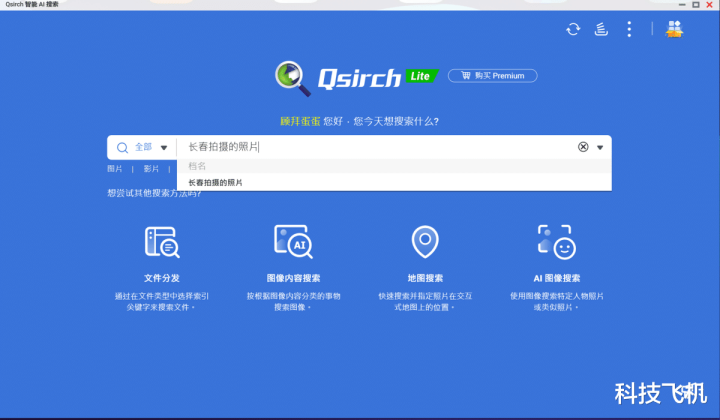Click the magnifier search icon in search bar

point(122,147)
